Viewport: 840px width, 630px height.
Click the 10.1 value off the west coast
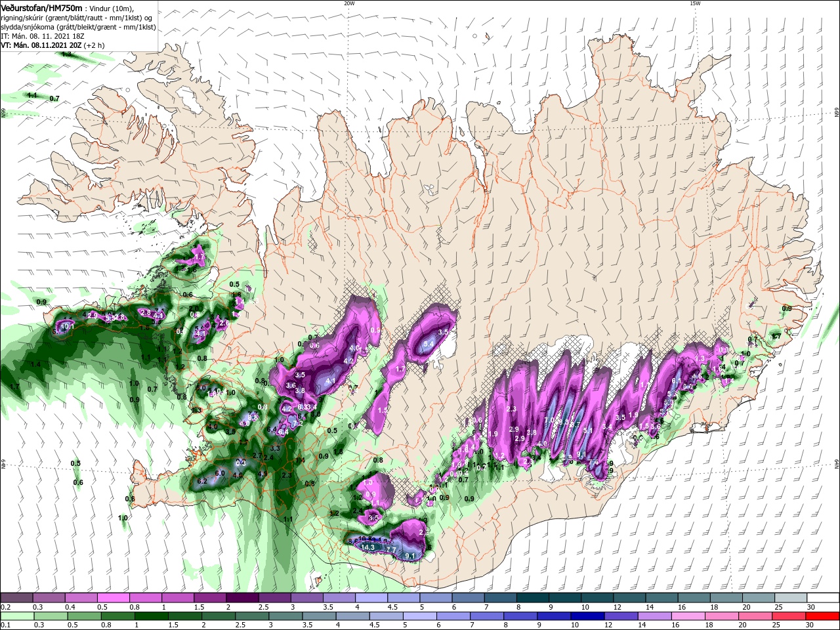pos(68,325)
